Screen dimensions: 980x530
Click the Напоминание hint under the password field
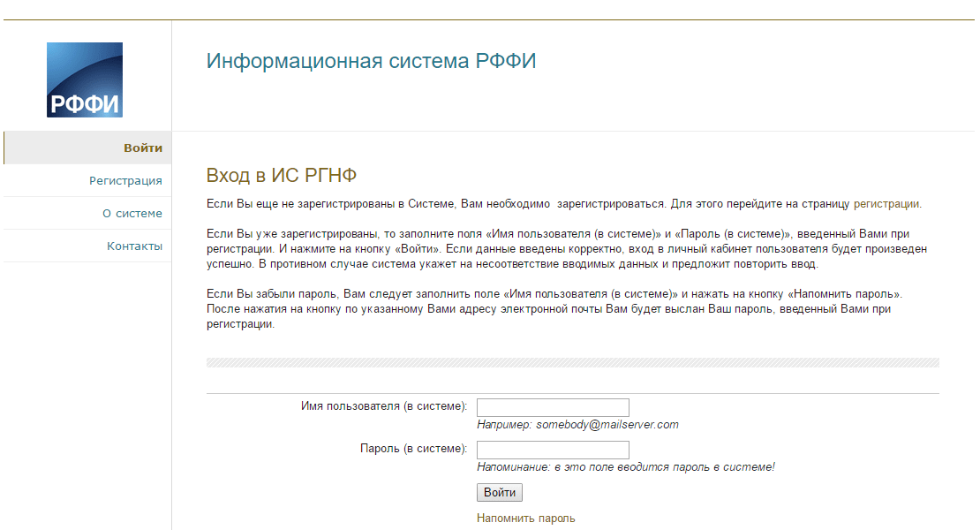coord(626,467)
